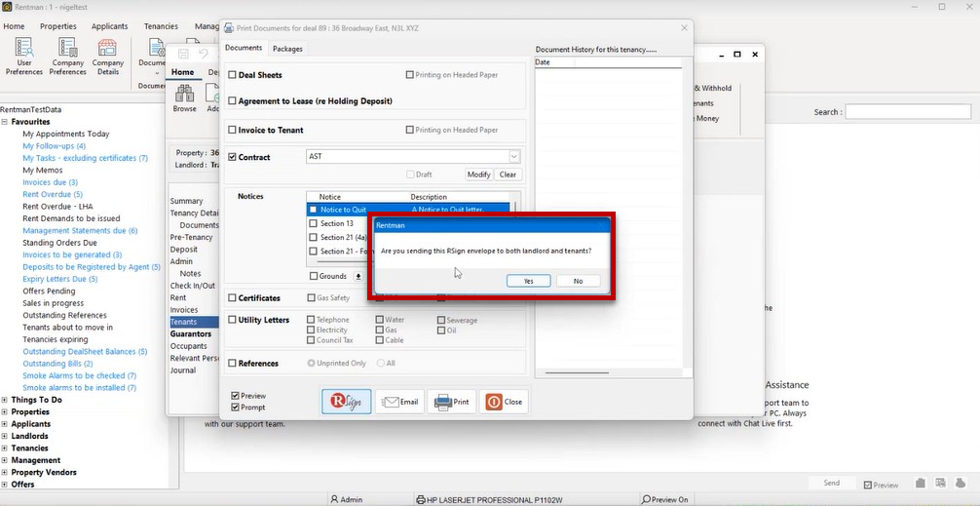Toggle the Utility Letters checkbox
Viewport: 980px width, 506px height.
233,320
